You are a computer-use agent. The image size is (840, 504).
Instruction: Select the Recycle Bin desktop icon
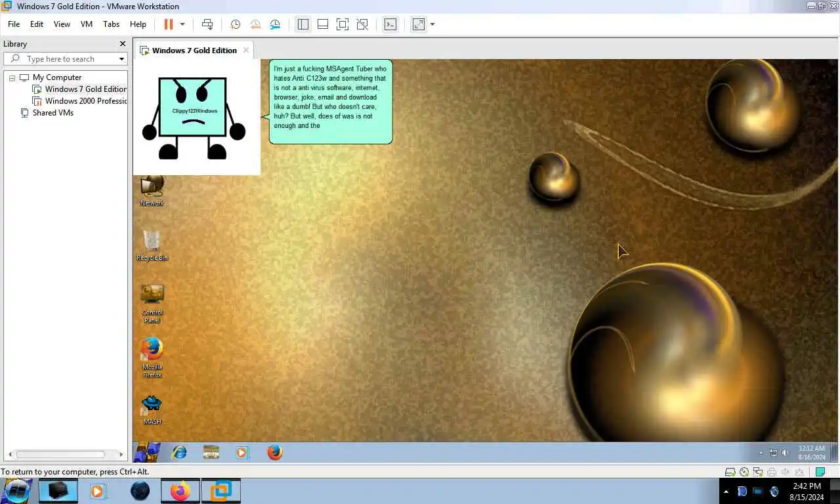[152, 245]
